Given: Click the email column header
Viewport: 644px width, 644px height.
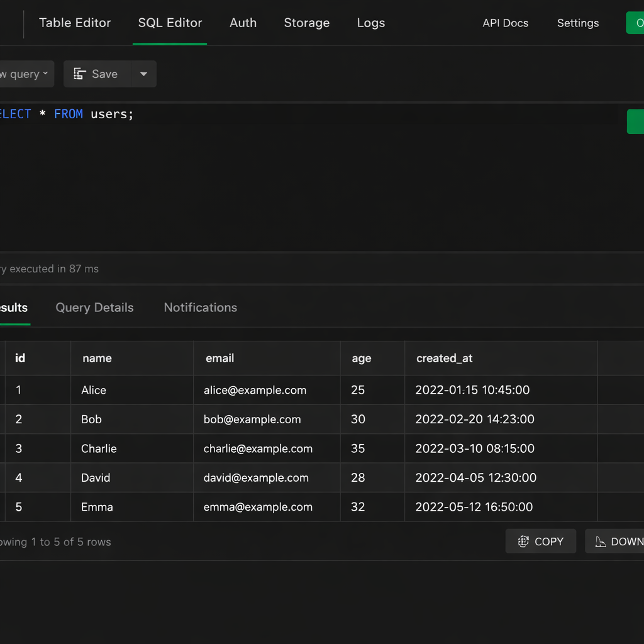Looking at the screenshot, I should [220, 358].
